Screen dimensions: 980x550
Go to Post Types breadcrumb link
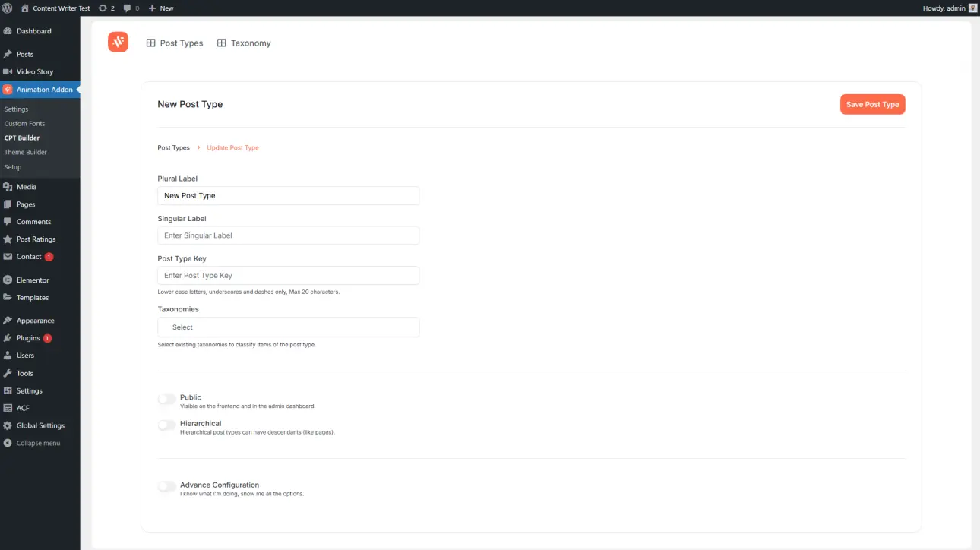173,148
